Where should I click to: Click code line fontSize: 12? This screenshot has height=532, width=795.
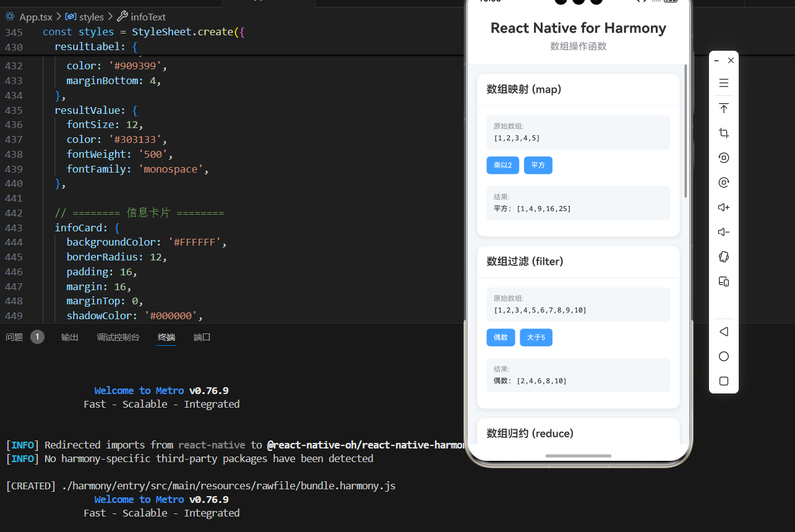coord(105,125)
